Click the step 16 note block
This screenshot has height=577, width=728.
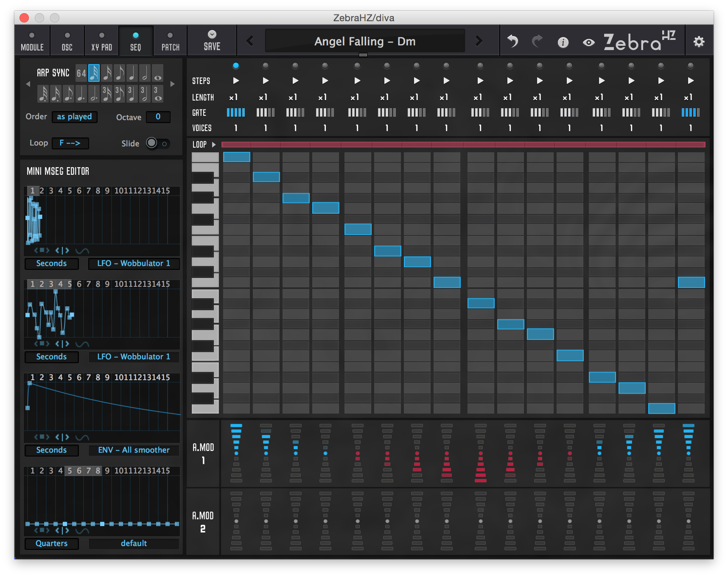pos(692,283)
